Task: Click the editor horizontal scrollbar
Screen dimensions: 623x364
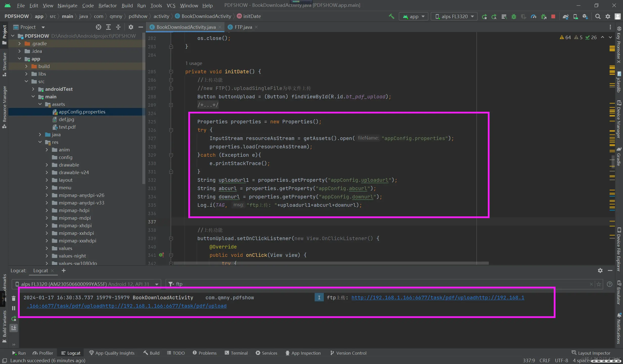Action: (331, 263)
